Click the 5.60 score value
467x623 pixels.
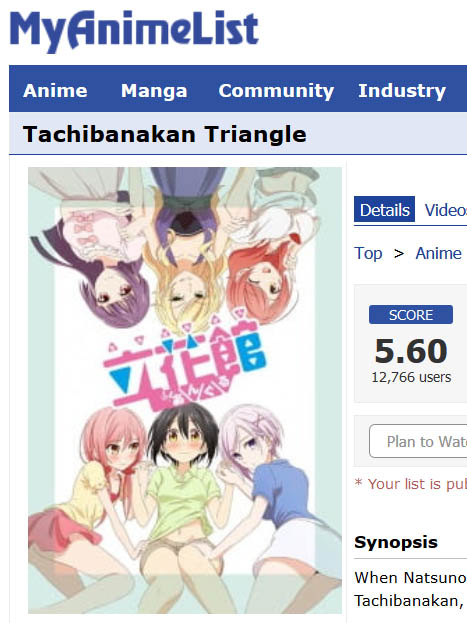pyautogui.click(x=411, y=351)
